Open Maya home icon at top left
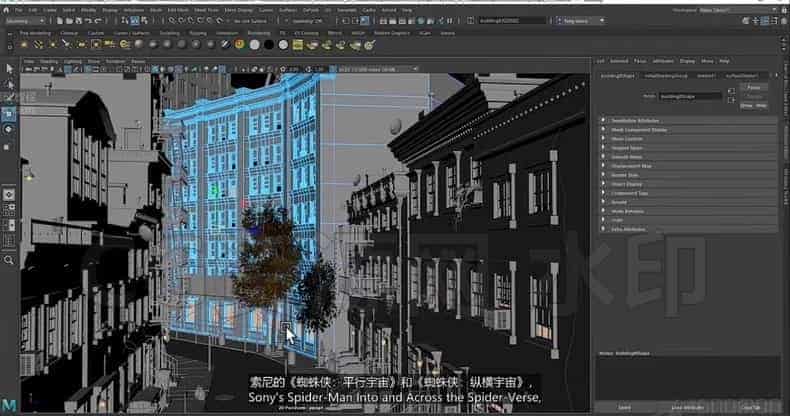Viewport: 790px width, 416px height. pos(6,10)
